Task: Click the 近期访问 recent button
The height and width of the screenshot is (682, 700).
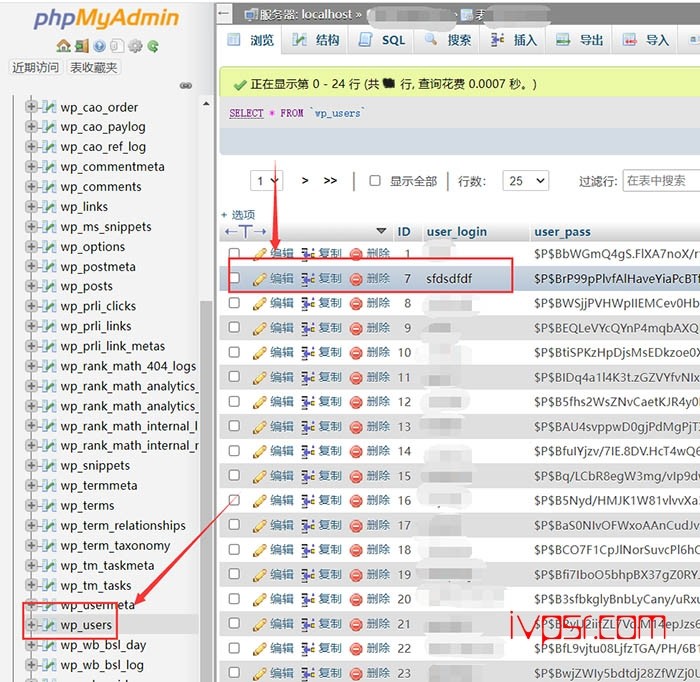Action: coord(35,67)
